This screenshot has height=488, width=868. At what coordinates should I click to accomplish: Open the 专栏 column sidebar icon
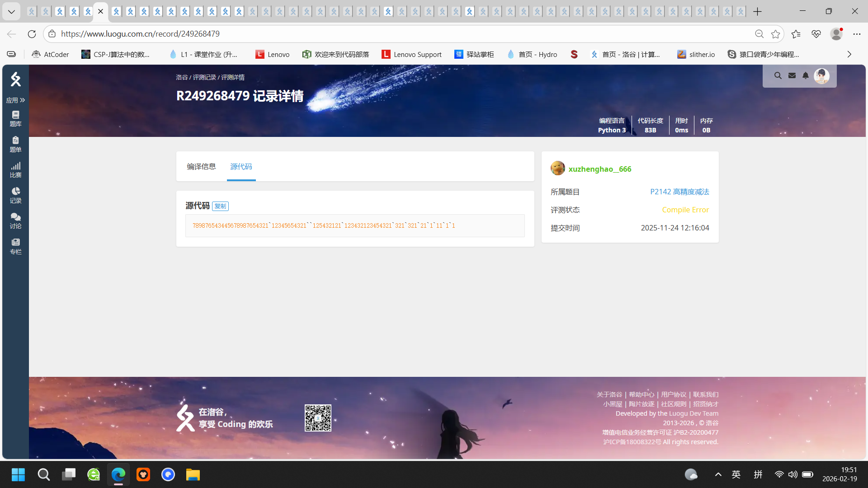(15, 246)
